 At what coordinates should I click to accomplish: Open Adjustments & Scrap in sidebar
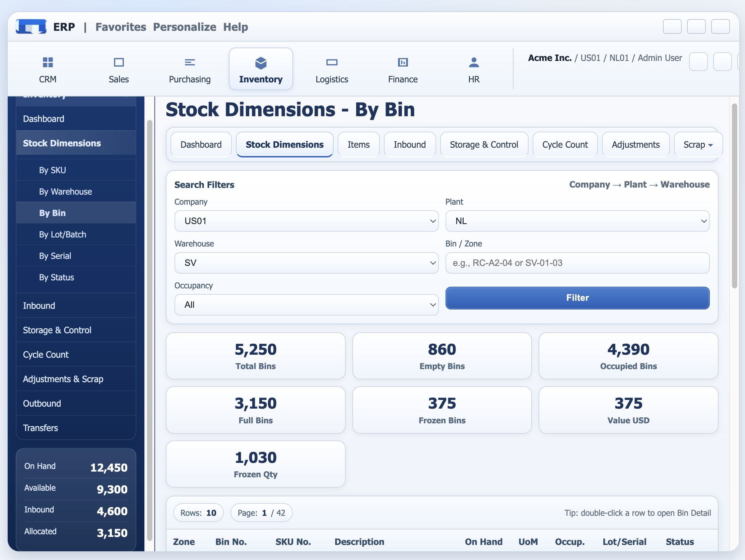[76, 379]
